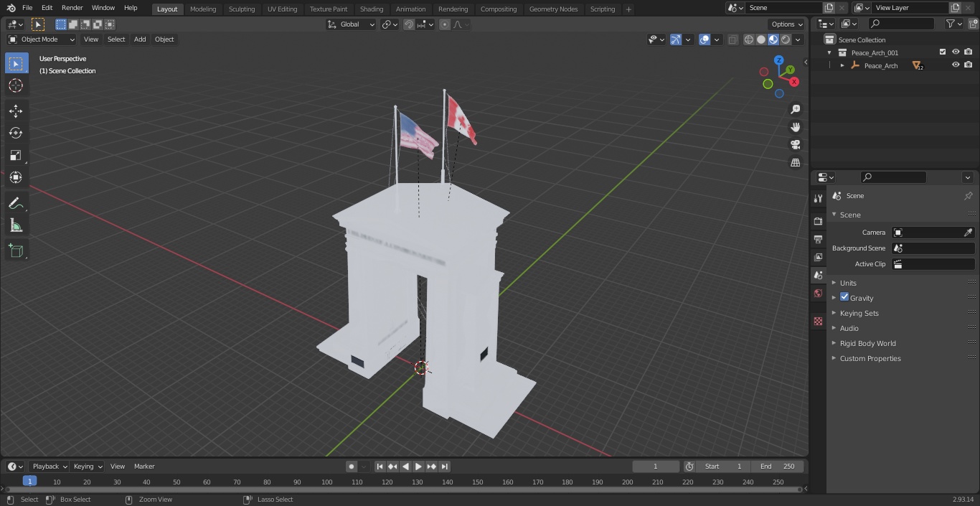Image resolution: width=980 pixels, height=506 pixels.
Task: Play the animation forward
Action: pos(419,467)
